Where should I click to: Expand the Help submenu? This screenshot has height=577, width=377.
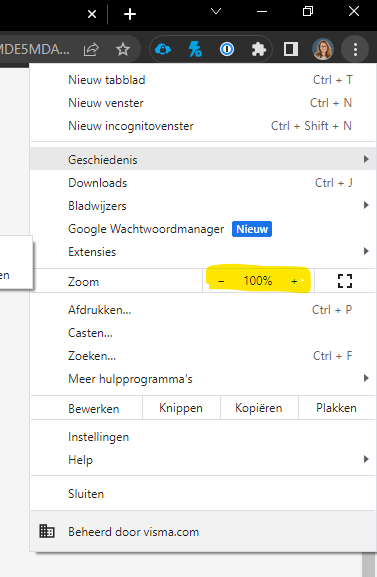point(203,460)
